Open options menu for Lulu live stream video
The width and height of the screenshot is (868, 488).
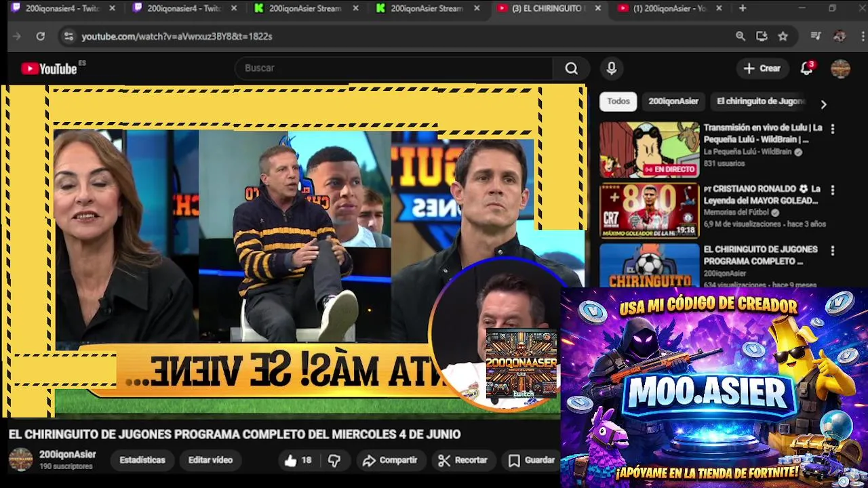tap(833, 129)
